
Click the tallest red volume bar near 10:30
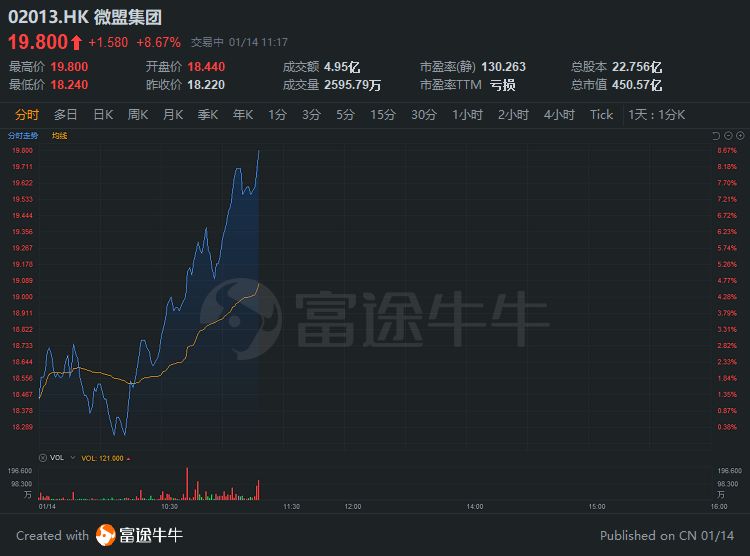pos(187,484)
